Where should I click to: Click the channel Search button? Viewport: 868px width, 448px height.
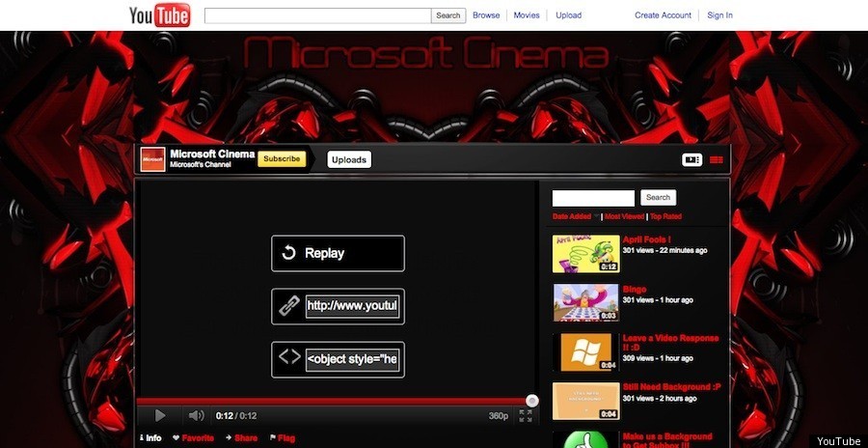(x=658, y=197)
